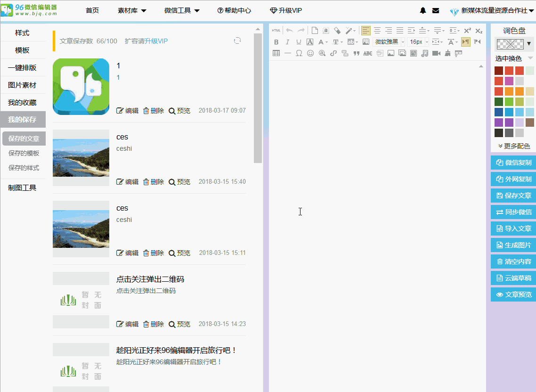Justify the text alignment
536x392 pixels.
(x=400, y=31)
